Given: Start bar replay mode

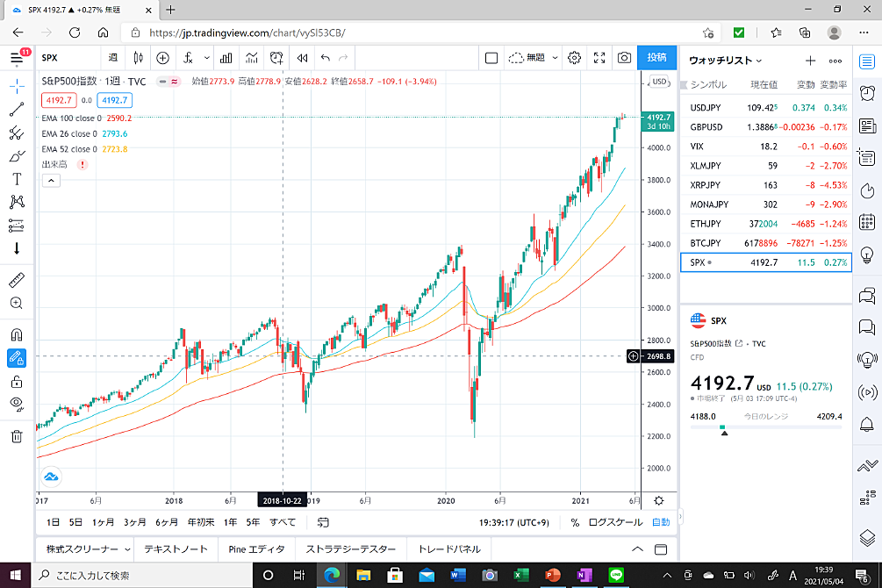Looking at the screenshot, I should click(x=302, y=57).
